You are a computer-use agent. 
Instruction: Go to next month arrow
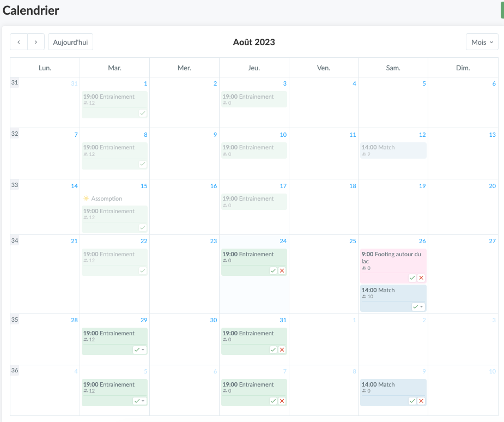point(36,42)
